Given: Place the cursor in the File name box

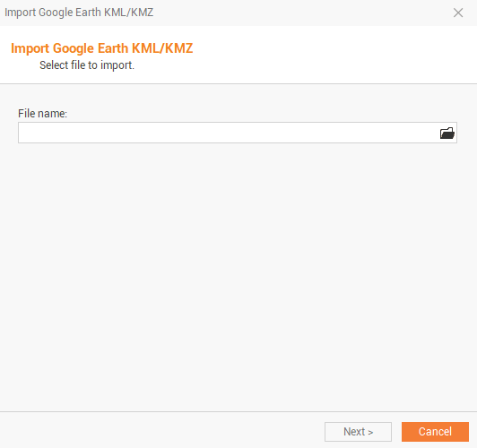Looking at the screenshot, I should [x=228, y=133].
